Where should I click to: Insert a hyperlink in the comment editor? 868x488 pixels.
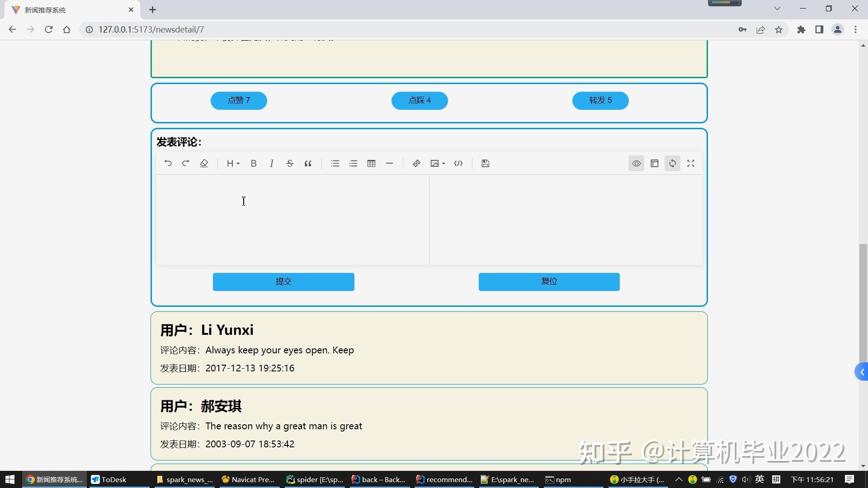pyautogui.click(x=416, y=163)
